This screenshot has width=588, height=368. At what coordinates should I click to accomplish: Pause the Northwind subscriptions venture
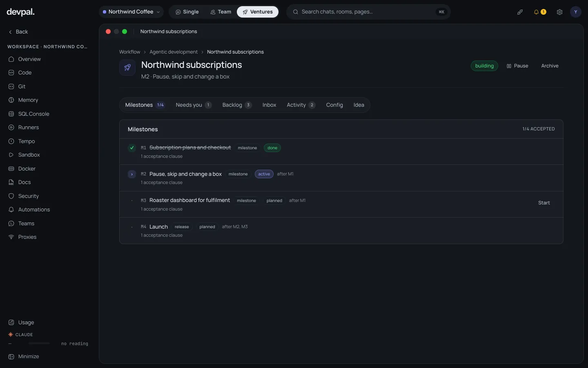[517, 66]
